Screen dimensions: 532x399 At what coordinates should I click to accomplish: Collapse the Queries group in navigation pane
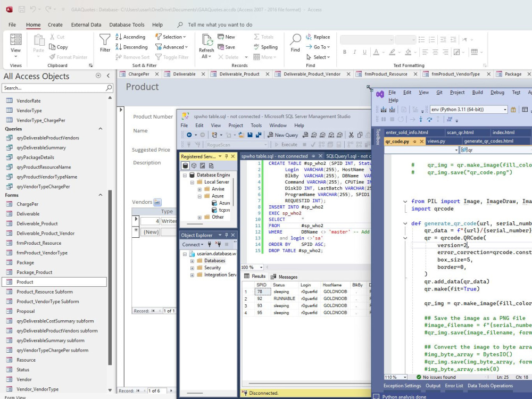[100, 128]
